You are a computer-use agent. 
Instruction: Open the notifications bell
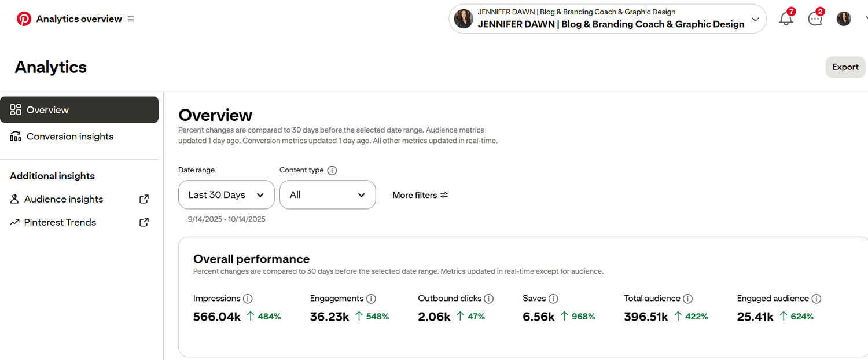point(786,19)
